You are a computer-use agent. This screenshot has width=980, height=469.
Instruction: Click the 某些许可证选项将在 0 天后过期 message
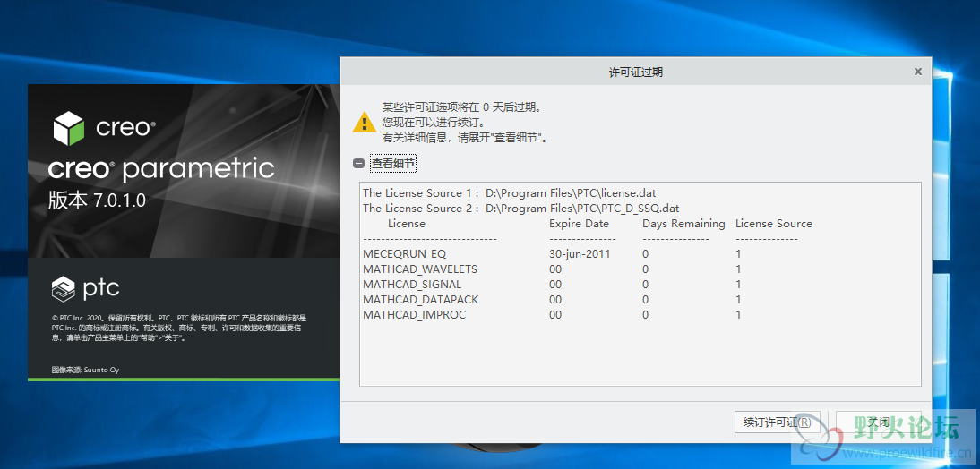click(462, 107)
